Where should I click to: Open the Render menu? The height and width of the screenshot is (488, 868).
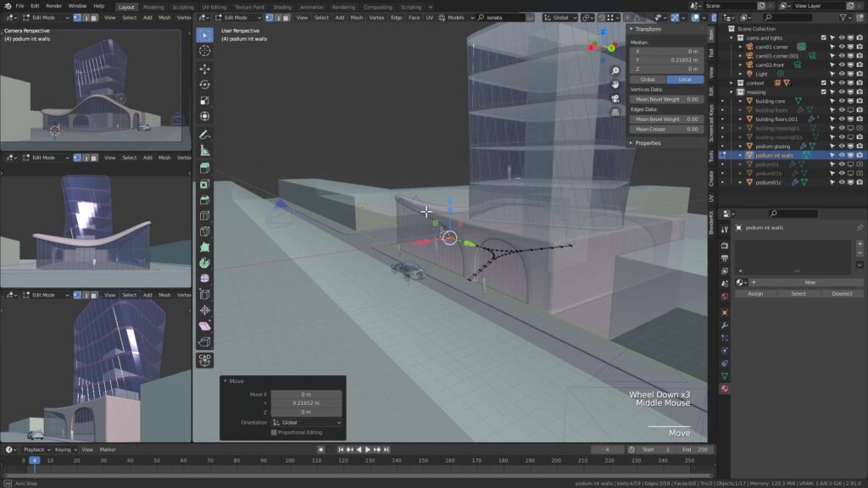coord(53,6)
